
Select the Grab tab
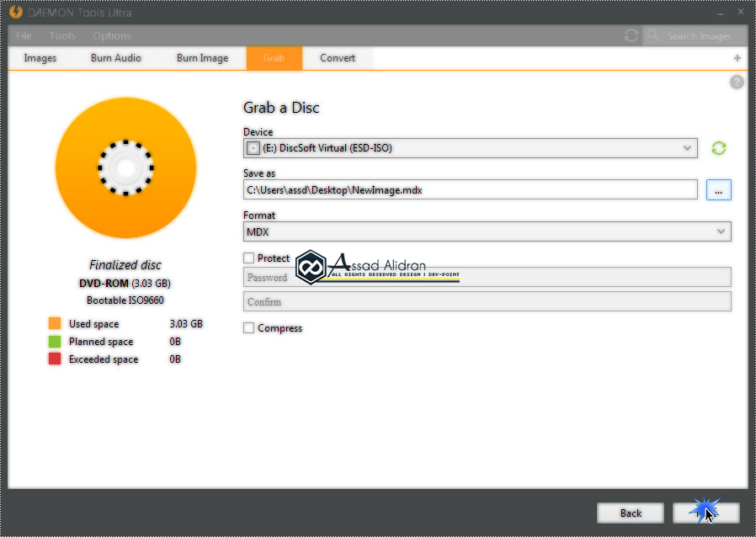274,58
